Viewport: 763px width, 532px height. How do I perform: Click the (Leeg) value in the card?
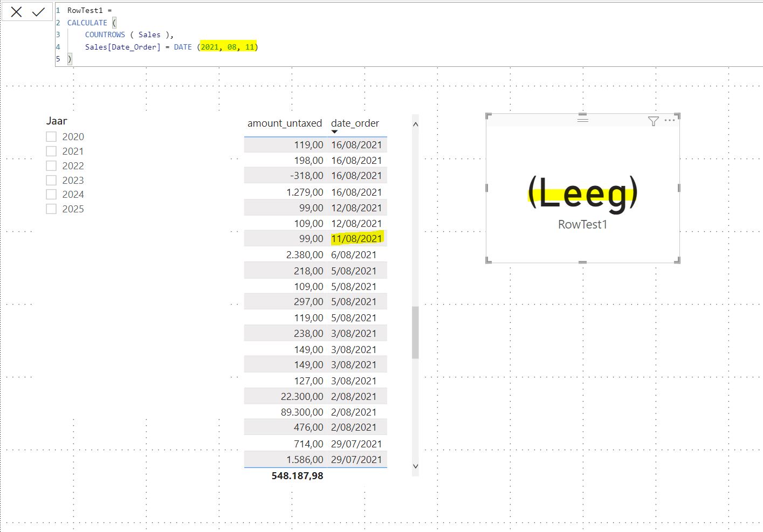coord(582,193)
